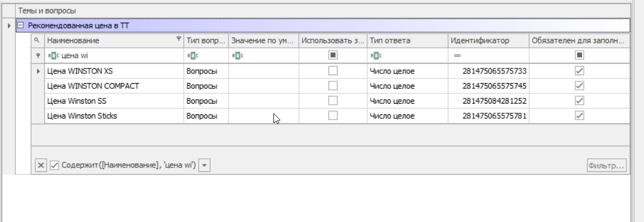
Task: Click the filter funnel icon in Наименование header
Action: (x=178, y=40)
